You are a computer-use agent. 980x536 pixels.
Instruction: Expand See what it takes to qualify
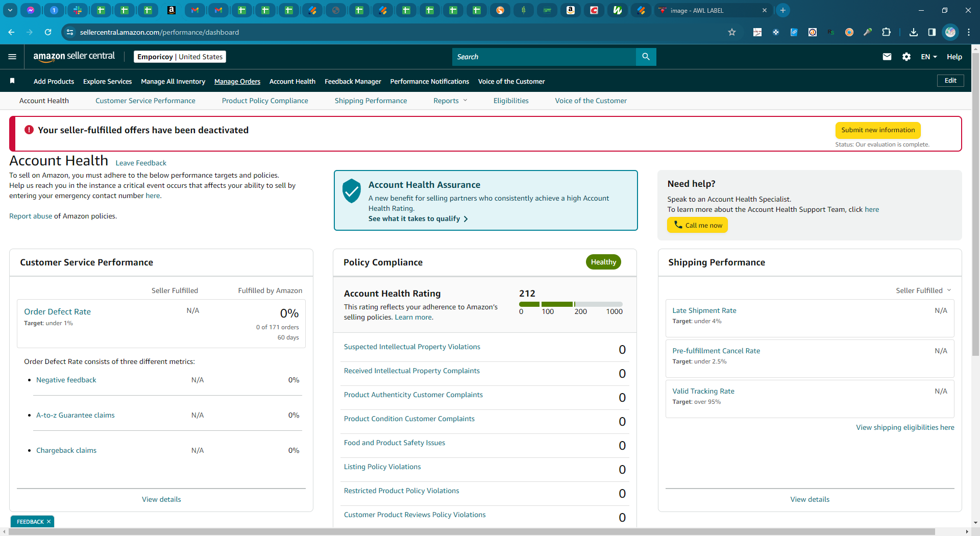pos(418,218)
